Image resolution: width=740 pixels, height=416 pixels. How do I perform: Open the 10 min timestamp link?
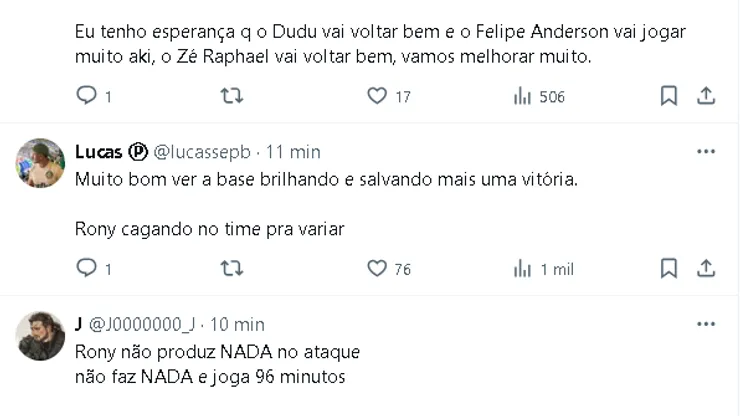tap(237, 324)
